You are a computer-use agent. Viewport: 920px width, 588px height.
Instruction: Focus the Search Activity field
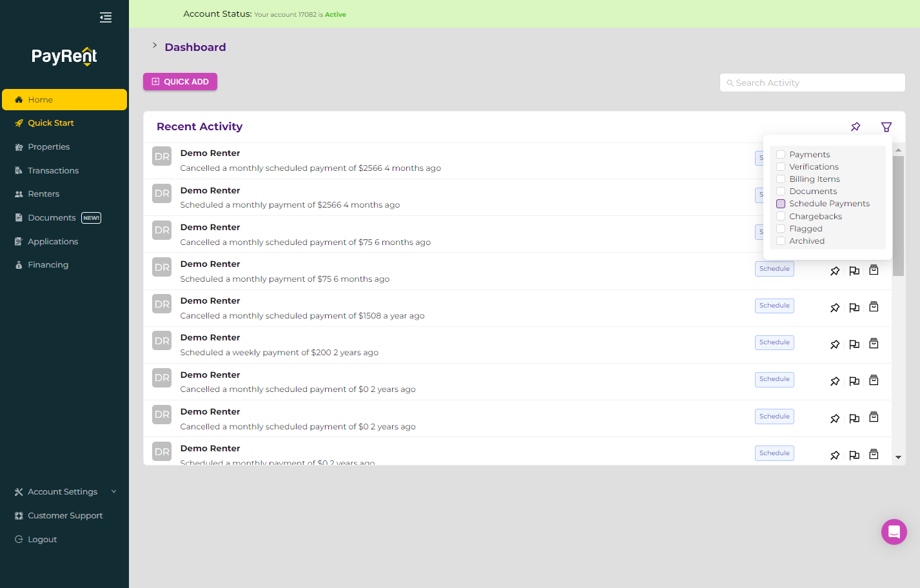tap(812, 83)
